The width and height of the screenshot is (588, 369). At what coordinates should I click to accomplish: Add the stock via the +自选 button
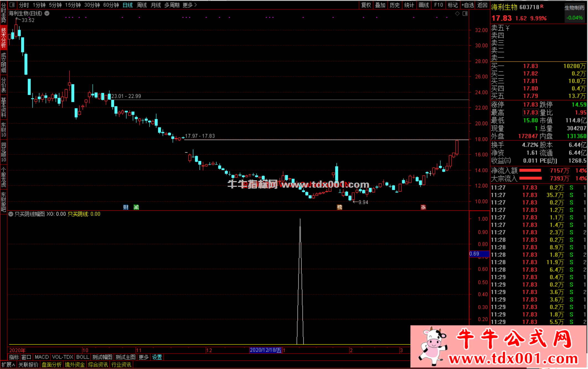[468, 5]
